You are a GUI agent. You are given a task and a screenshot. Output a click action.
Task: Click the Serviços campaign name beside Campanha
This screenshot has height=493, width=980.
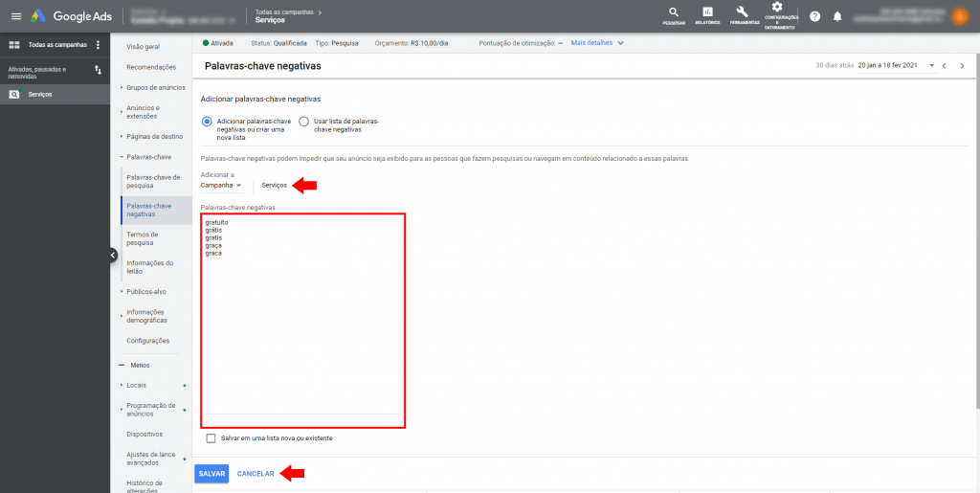275,186
